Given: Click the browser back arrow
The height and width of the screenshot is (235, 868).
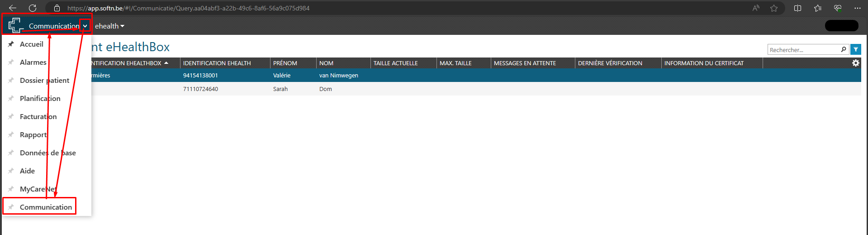Looking at the screenshot, I should pyautogui.click(x=13, y=8).
